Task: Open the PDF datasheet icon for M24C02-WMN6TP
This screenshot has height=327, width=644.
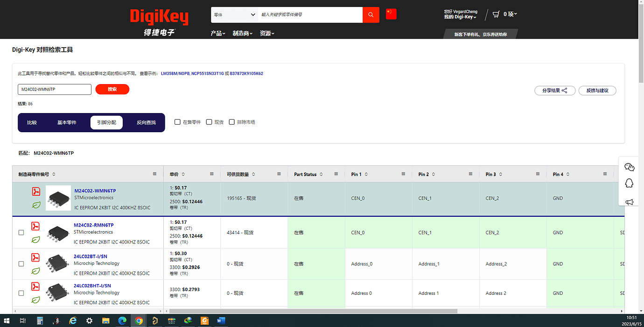Action: point(36,192)
